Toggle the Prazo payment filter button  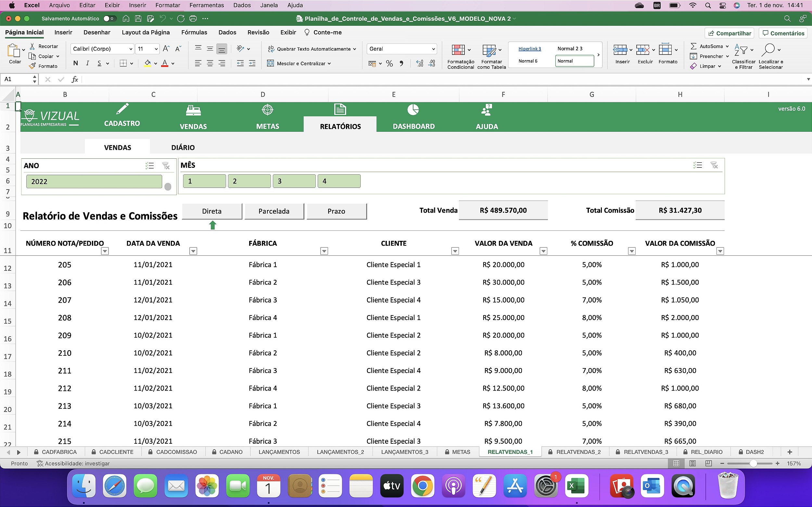click(x=336, y=211)
